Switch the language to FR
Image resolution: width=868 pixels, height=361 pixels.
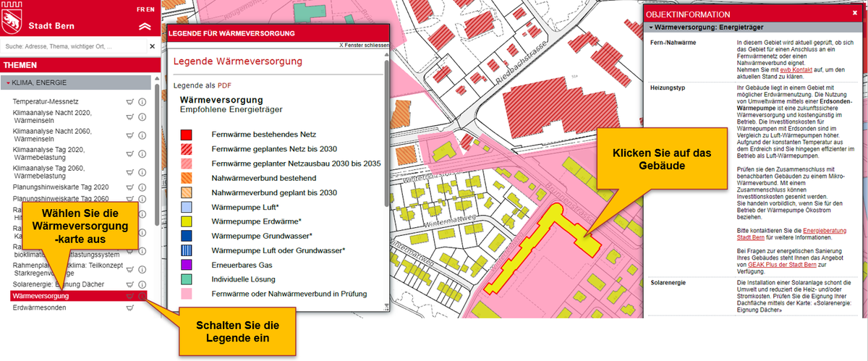pyautogui.click(x=140, y=9)
